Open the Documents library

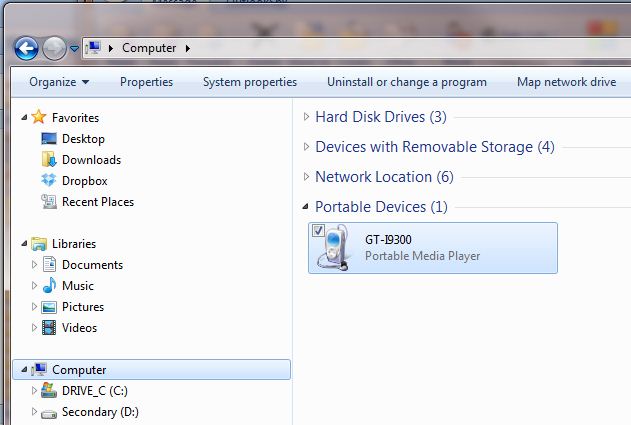tap(93, 265)
